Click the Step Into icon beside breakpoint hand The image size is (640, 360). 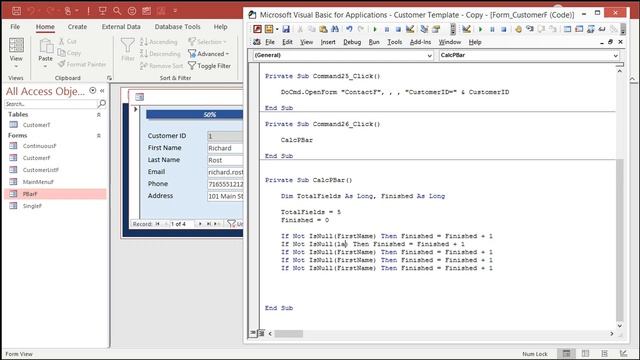[530, 29]
